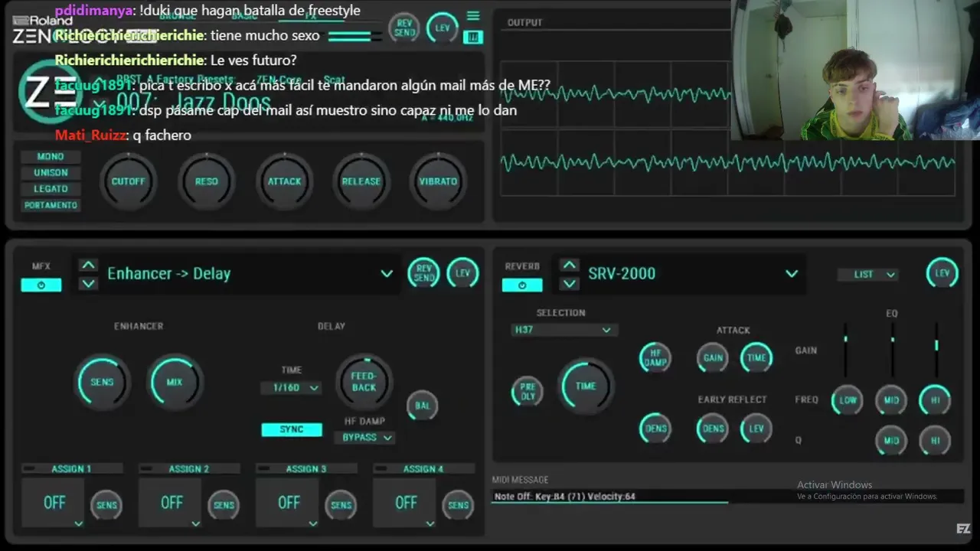Click the reverb HF DAMP knob
The width and height of the screenshot is (980, 551).
655,357
